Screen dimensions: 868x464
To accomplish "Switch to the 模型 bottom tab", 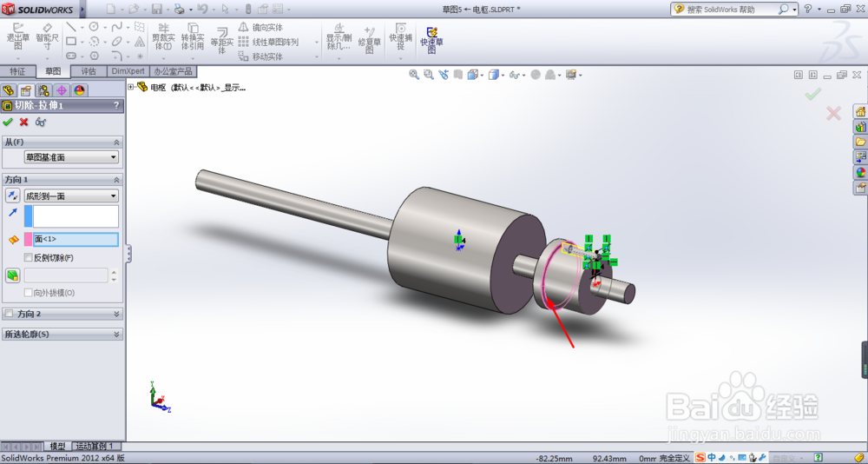I will pyautogui.click(x=58, y=447).
